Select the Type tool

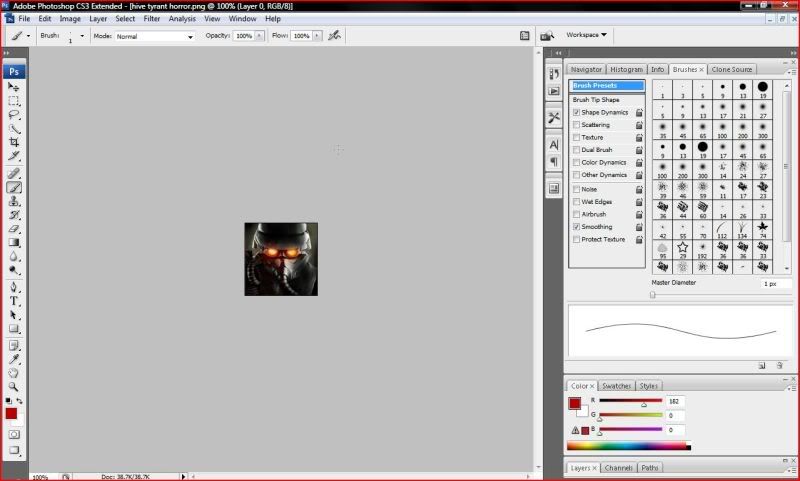[x=14, y=301]
